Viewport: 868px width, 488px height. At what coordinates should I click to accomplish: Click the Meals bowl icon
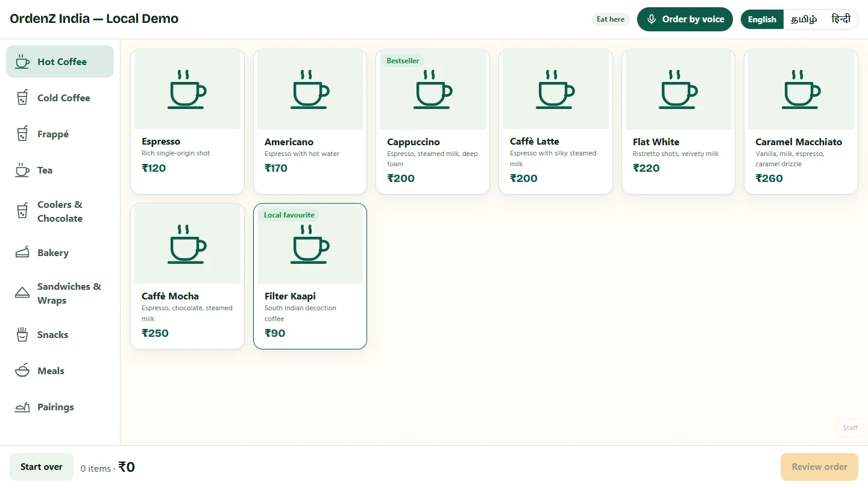coord(22,371)
